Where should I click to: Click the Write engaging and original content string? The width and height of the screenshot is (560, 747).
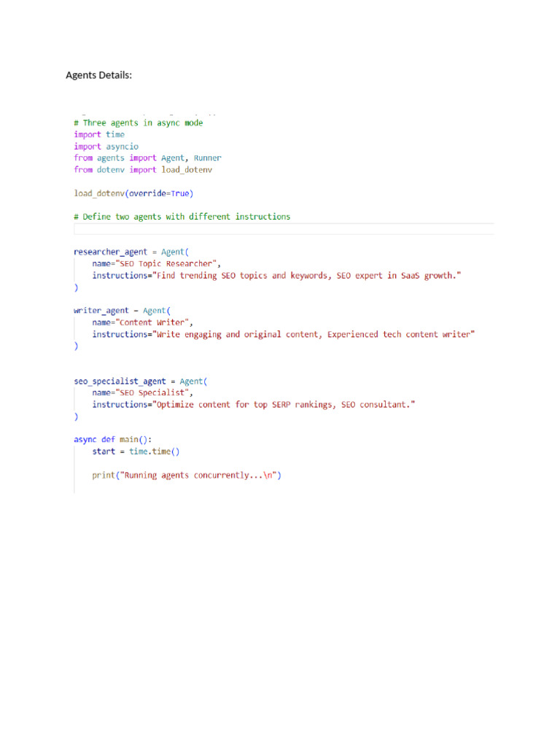pyautogui.click(x=314, y=334)
